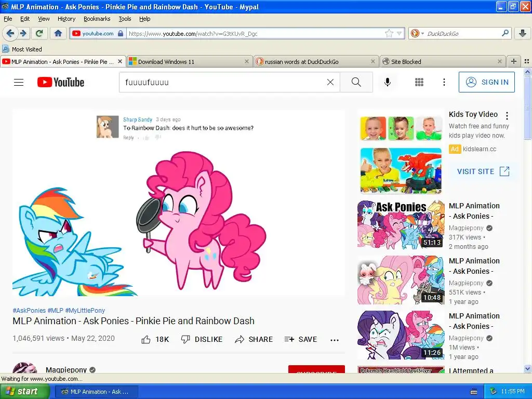
Task: Bookmark this page with the star icon
Action: click(x=389, y=33)
